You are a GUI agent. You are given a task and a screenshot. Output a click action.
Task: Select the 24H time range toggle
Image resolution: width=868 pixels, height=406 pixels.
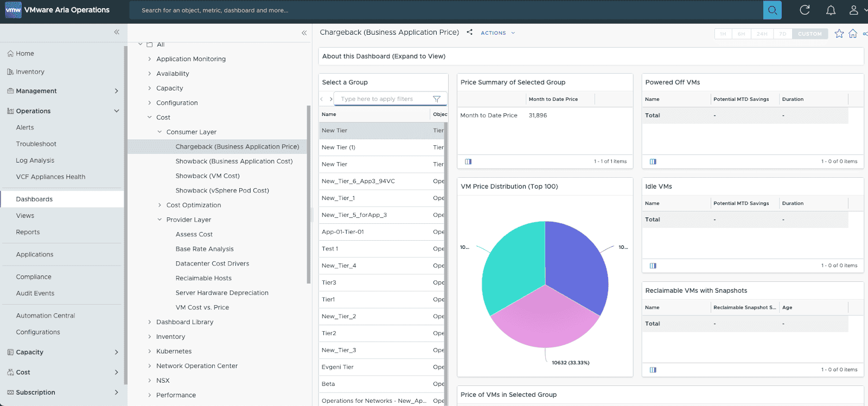click(x=762, y=34)
